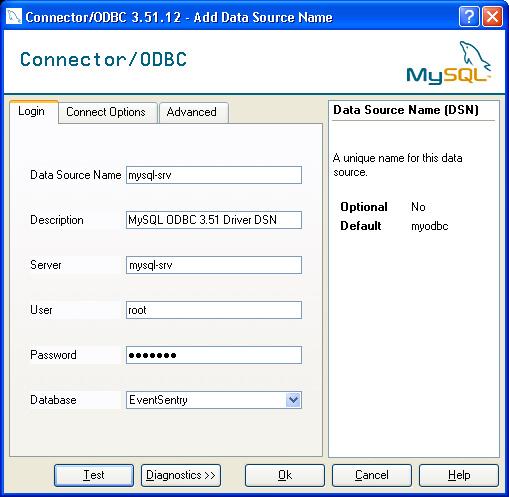Click the 'myodbc' default value text
509x497 pixels.
tap(430, 226)
